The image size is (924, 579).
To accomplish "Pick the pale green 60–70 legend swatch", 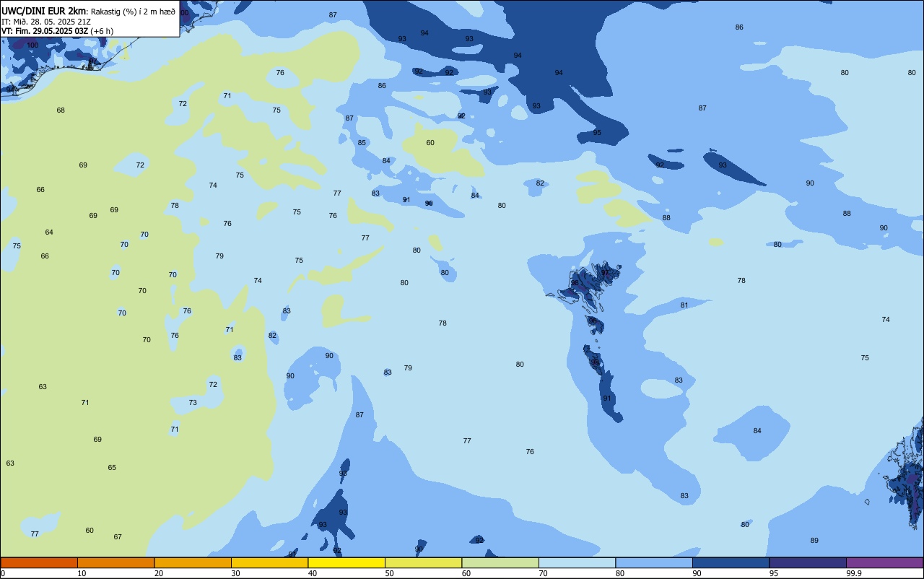I will pos(500,562).
